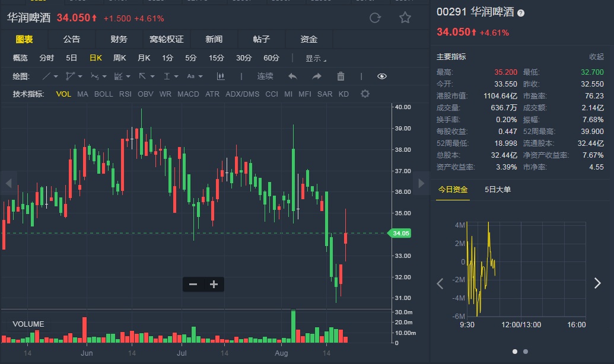Expand wave tool dropdown arrow

(104, 76)
